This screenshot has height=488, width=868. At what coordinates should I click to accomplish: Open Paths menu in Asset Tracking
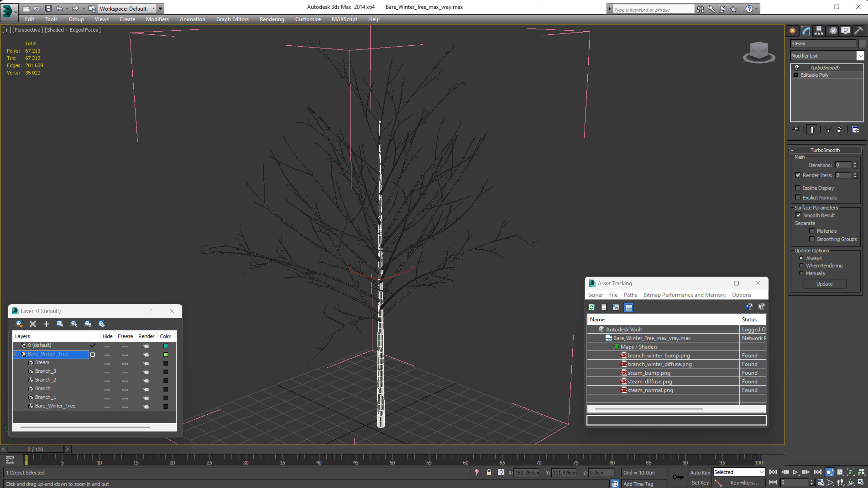pyautogui.click(x=630, y=295)
